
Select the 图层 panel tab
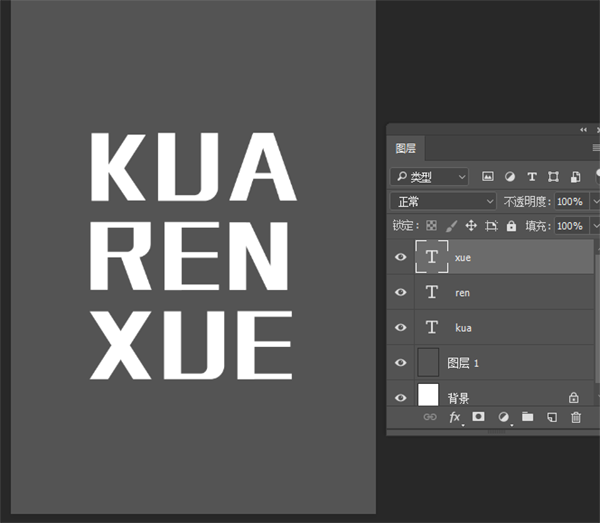[406, 148]
